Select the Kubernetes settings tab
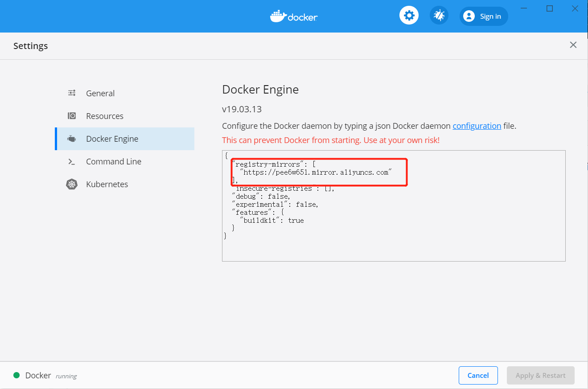Viewport: 588px width, 389px height. [x=125, y=184]
